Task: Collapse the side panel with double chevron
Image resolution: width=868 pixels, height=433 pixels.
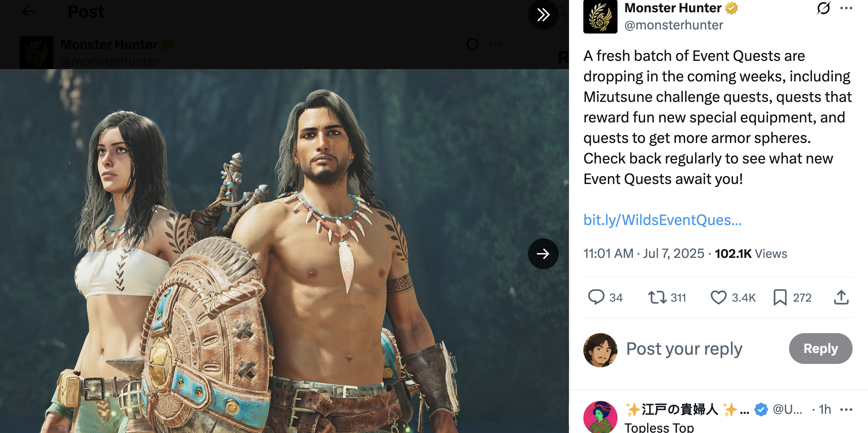Action: (543, 15)
